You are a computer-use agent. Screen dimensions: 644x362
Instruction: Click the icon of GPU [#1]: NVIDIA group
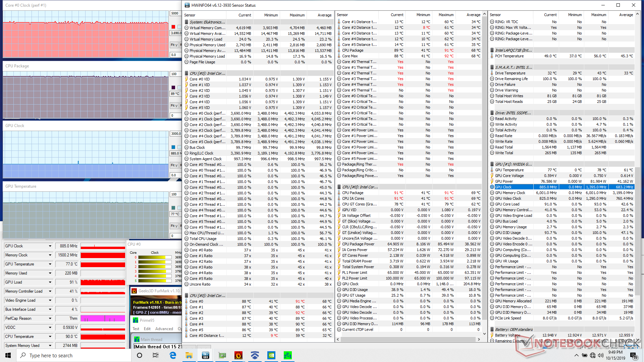pos(492,164)
